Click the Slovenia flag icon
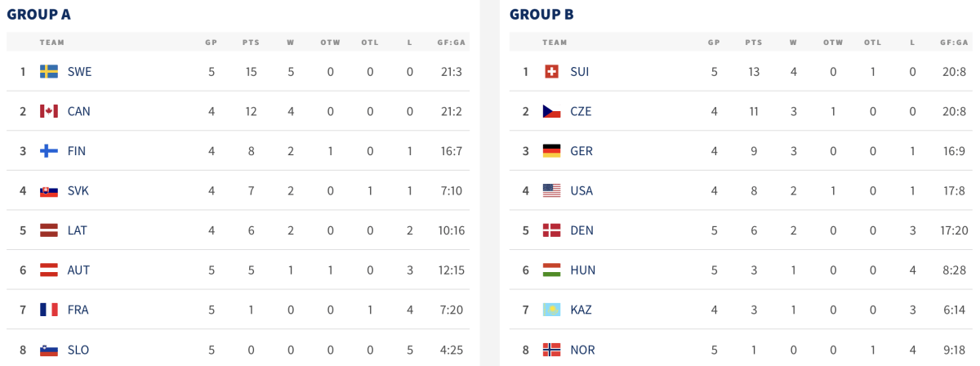The height and width of the screenshot is (366, 980). 49,350
